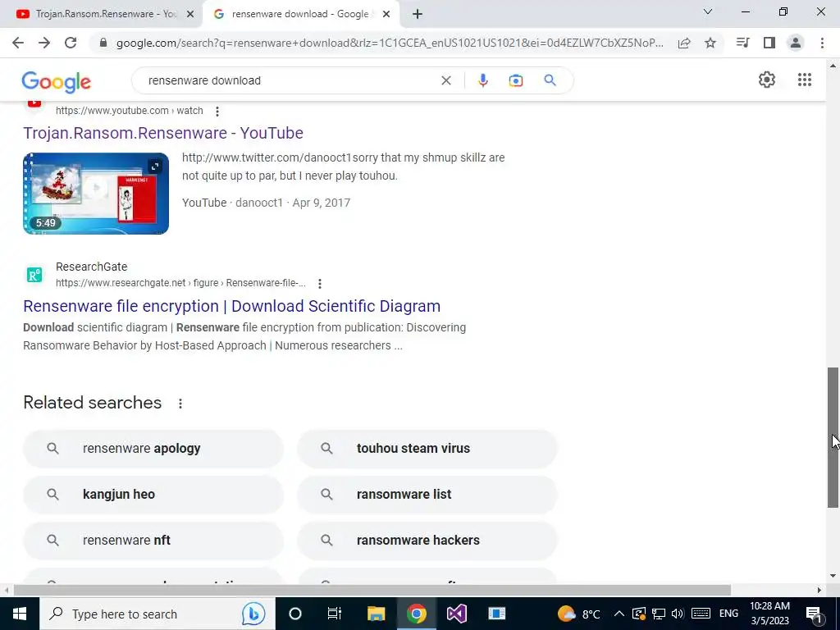Open Chrome profile avatar
Viewport: 840px width, 630px height.
pos(796,43)
